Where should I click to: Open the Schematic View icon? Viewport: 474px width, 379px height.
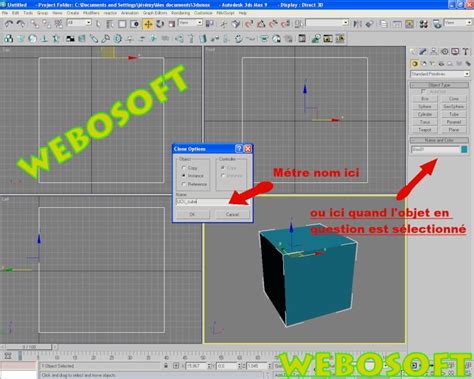(x=409, y=24)
